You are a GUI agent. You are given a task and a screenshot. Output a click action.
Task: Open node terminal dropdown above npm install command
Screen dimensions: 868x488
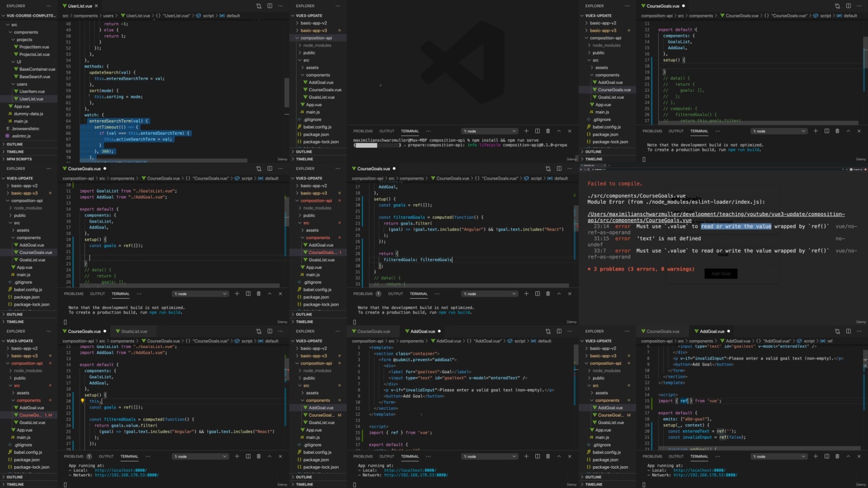click(x=489, y=131)
